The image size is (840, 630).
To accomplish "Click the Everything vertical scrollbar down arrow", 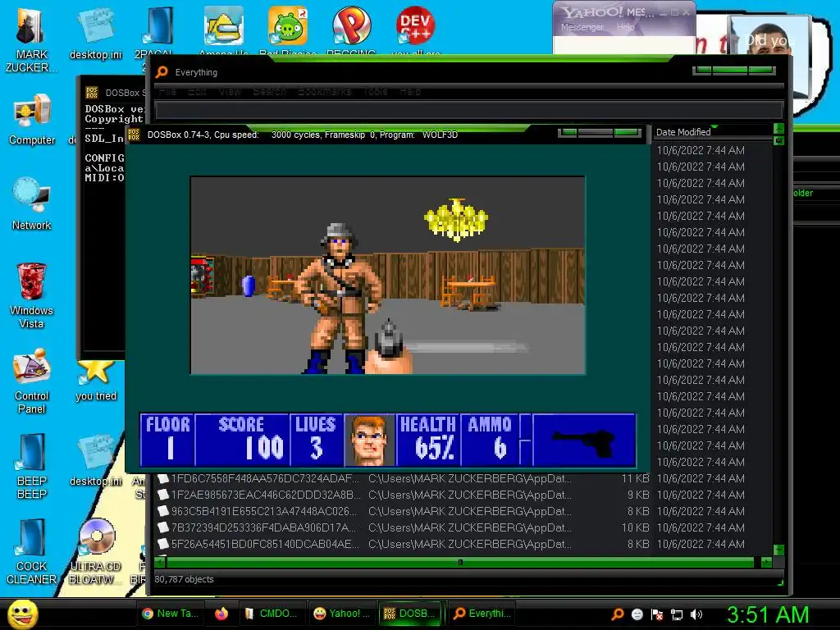I will pyautogui.click(x=779, y=550).
